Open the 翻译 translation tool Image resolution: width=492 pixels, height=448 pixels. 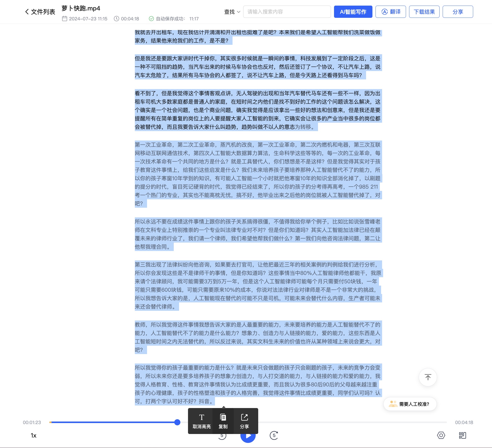(x=390, y=11)
